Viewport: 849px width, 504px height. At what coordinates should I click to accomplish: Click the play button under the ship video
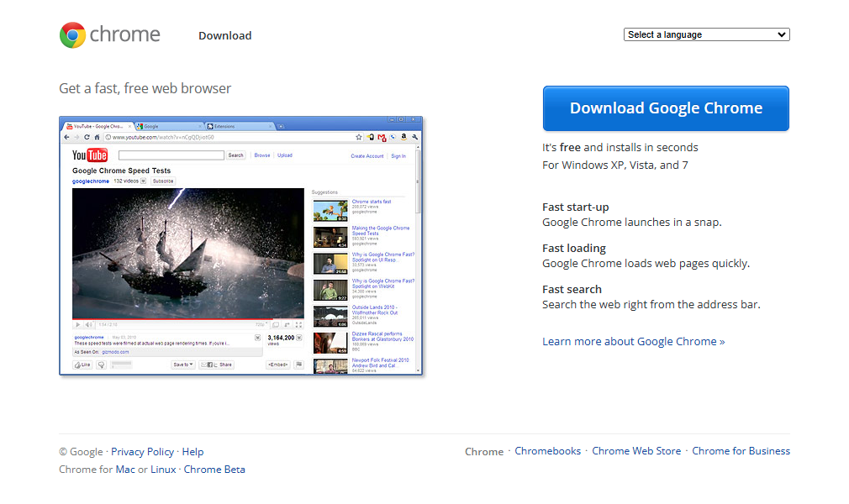[78, 325]
